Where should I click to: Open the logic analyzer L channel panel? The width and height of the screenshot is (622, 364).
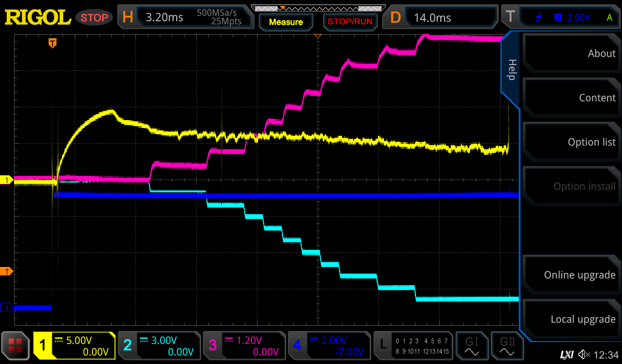coord(413,346)
